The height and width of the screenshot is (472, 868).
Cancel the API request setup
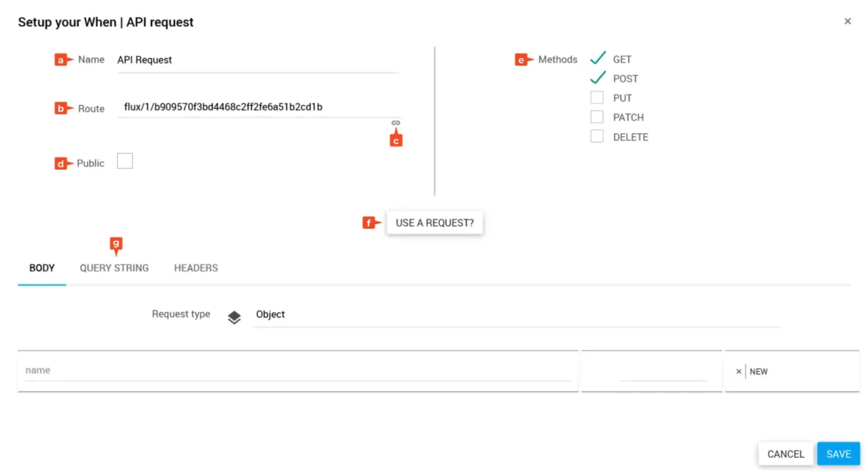pos(785,454)
